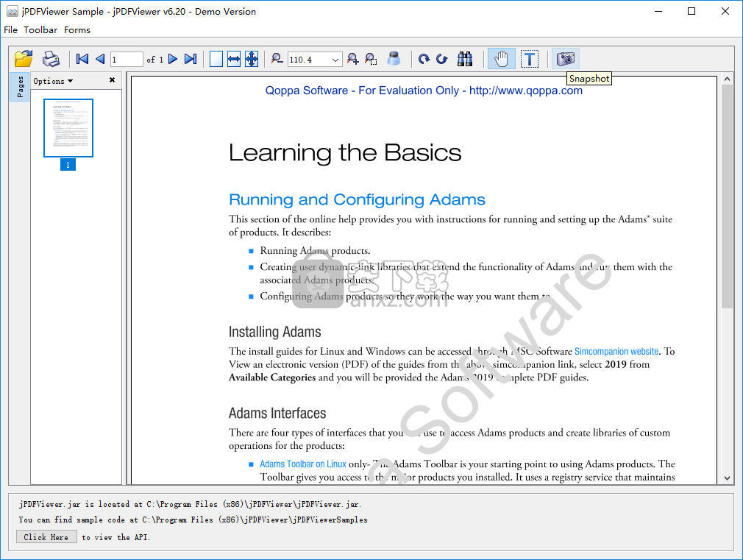Maximize the jPDFViewer window
743x560 pixels.
click(692, 11)
